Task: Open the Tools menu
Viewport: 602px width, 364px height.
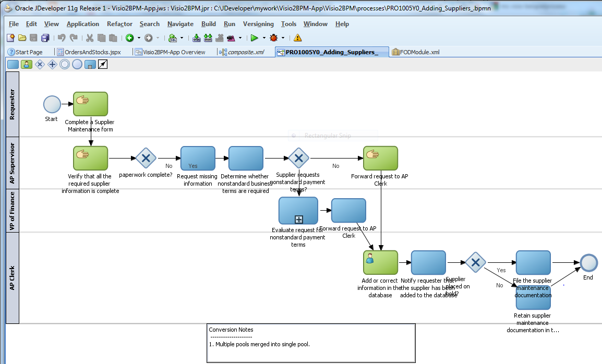Action: tap(288, 24)
